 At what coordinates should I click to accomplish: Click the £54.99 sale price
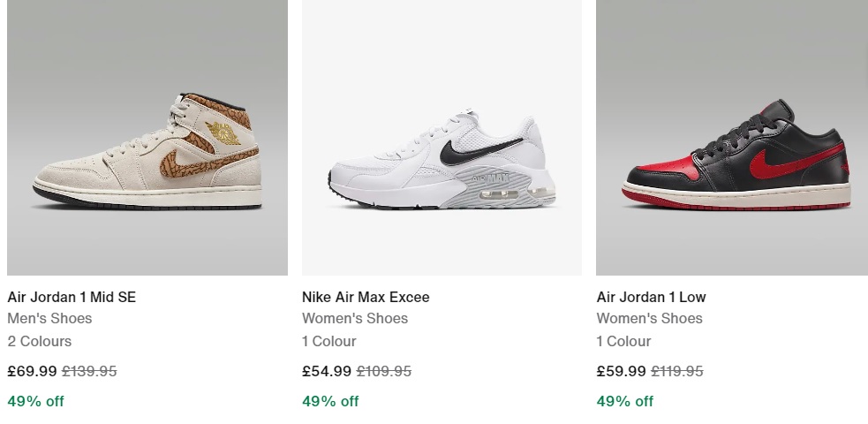click(327, 371)
